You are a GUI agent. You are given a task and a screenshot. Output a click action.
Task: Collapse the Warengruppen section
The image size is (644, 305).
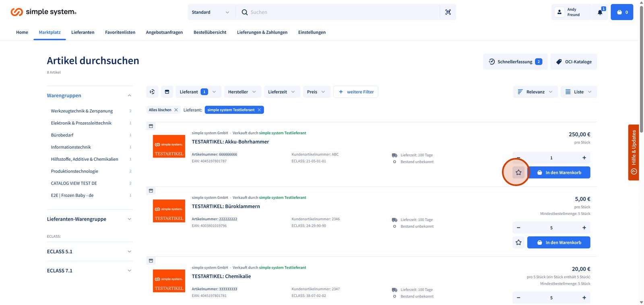(129, 96)
